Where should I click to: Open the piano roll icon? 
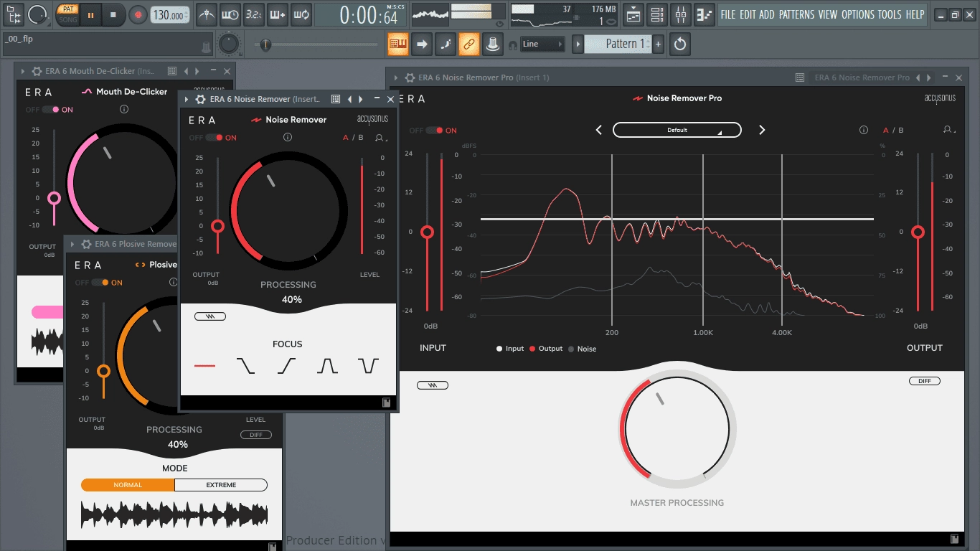coord(705,14)
